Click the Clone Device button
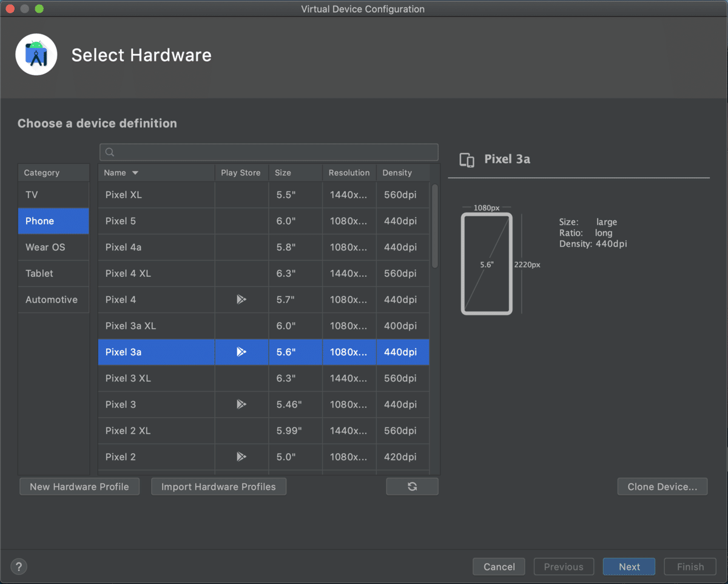The height and width of the screenshot is (584, 728). [x=662, y=486]
